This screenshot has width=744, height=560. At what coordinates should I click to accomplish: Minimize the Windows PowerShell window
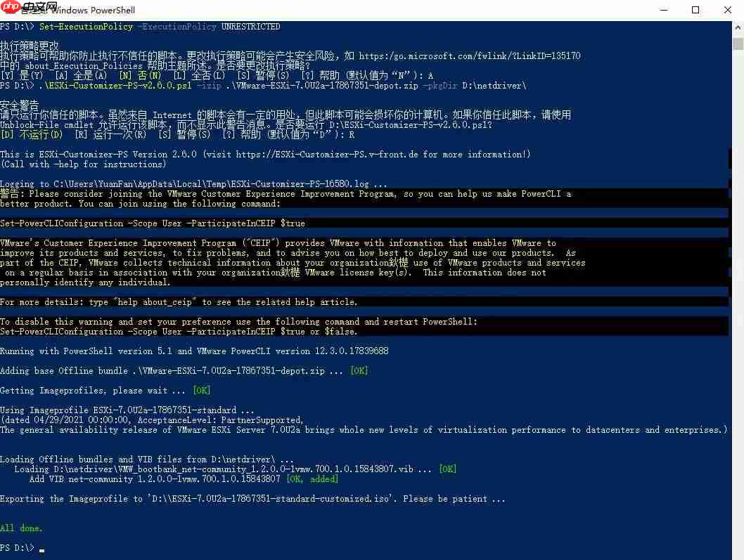[x=663, y=10]
